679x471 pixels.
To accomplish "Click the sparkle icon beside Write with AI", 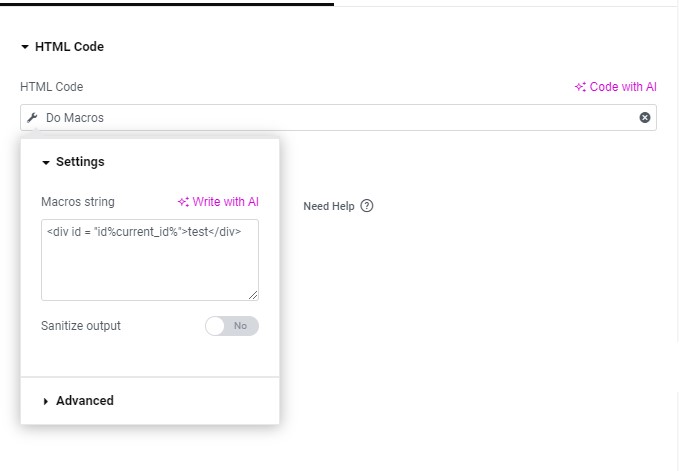I will 183,202.
